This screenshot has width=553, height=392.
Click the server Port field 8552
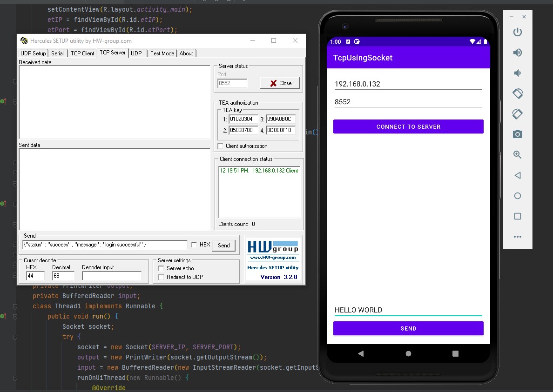(232, 83)
